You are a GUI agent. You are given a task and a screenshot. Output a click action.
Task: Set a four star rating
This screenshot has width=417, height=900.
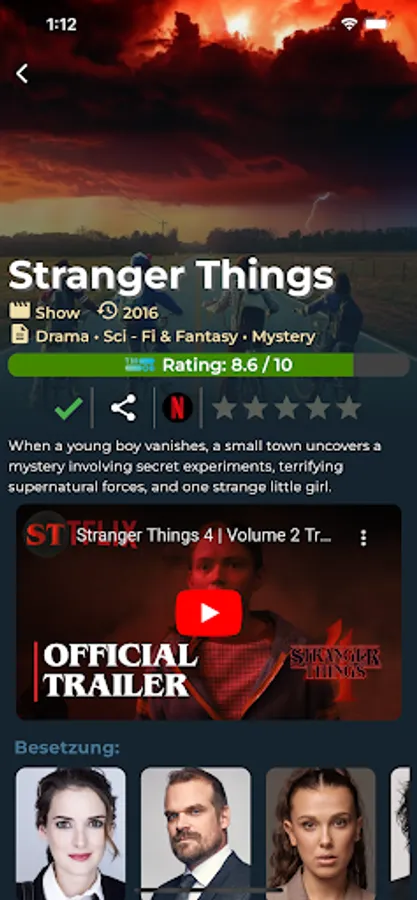(x=317, y=408)
